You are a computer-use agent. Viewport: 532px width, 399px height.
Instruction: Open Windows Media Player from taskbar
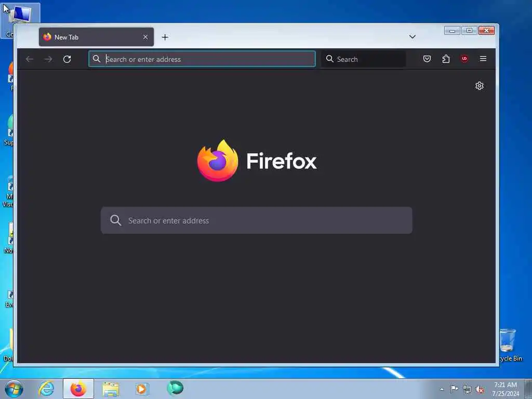click(142, 389)
